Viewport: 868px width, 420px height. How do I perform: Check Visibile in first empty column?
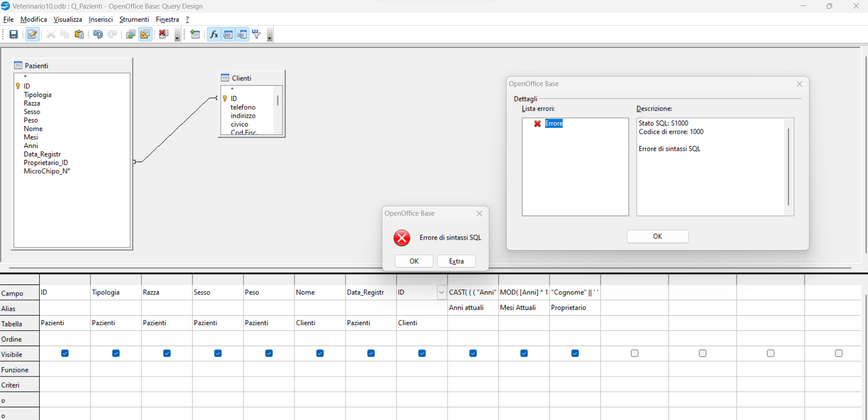point(634,353)
